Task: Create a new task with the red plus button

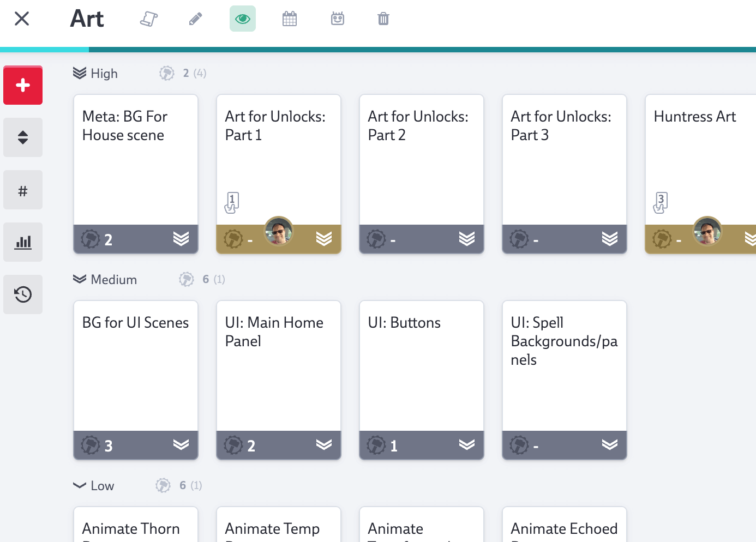Action: tap(23, 85)
